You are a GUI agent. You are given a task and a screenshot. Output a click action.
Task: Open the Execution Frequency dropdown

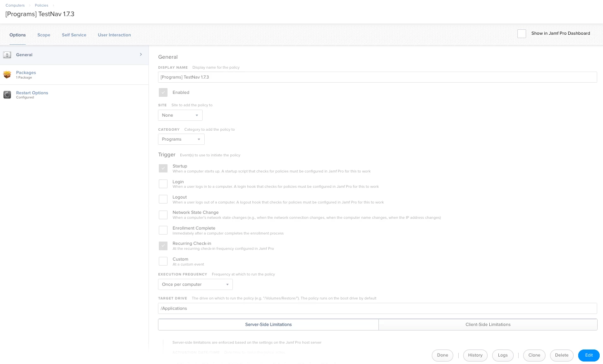[x=195, y=284]
